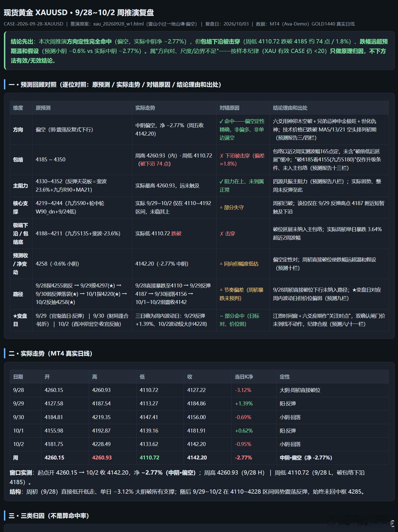Click the '△ 节奏偏差' verdict in 路径 row

tap(241, 294)
